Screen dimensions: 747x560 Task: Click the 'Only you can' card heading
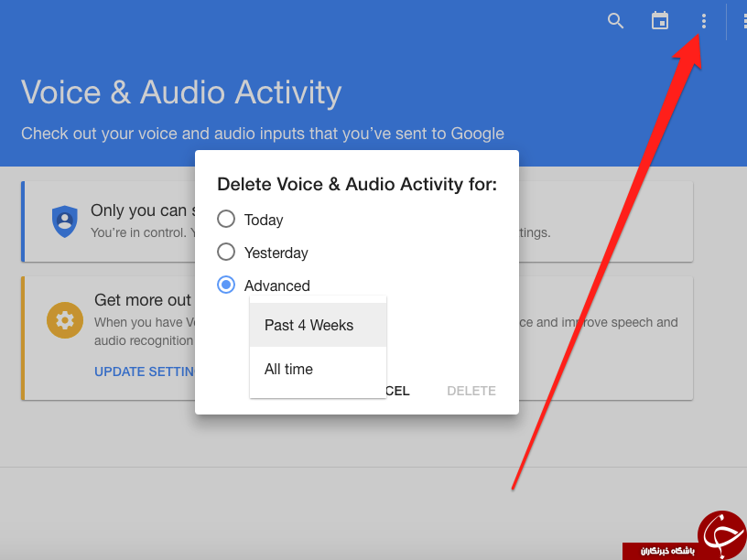143,210
